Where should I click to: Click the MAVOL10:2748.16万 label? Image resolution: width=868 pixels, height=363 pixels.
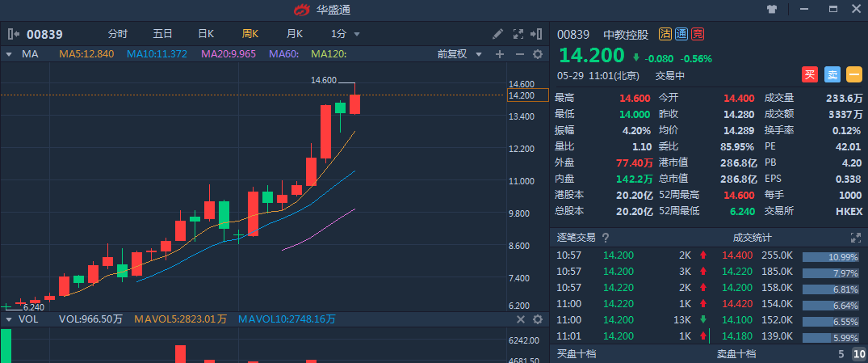287,319
